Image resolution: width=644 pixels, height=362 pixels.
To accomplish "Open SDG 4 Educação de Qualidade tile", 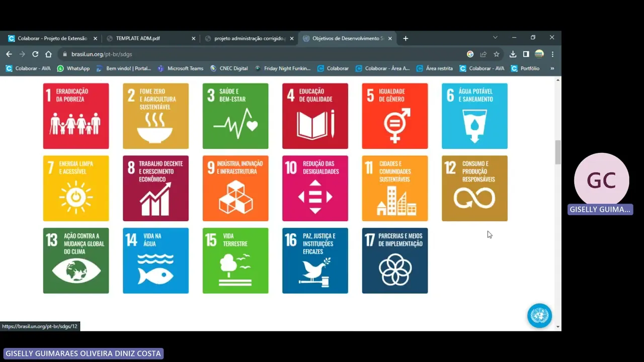I will click(315, 116).
